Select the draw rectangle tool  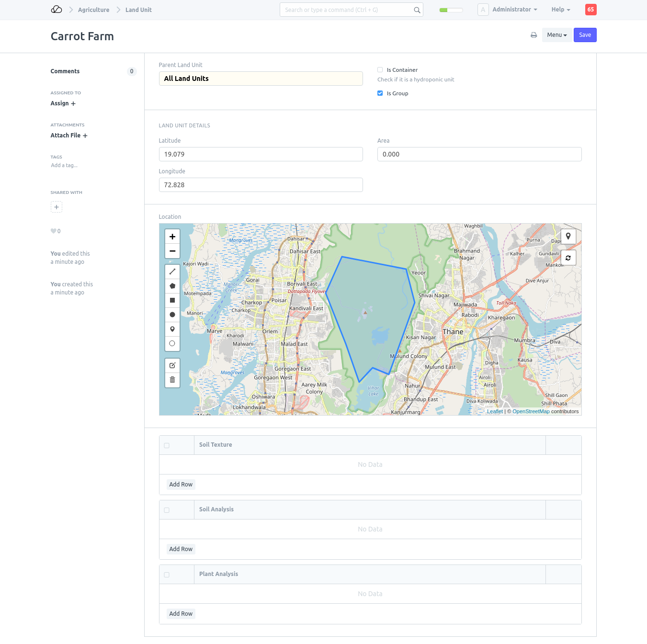coord(172,300)
